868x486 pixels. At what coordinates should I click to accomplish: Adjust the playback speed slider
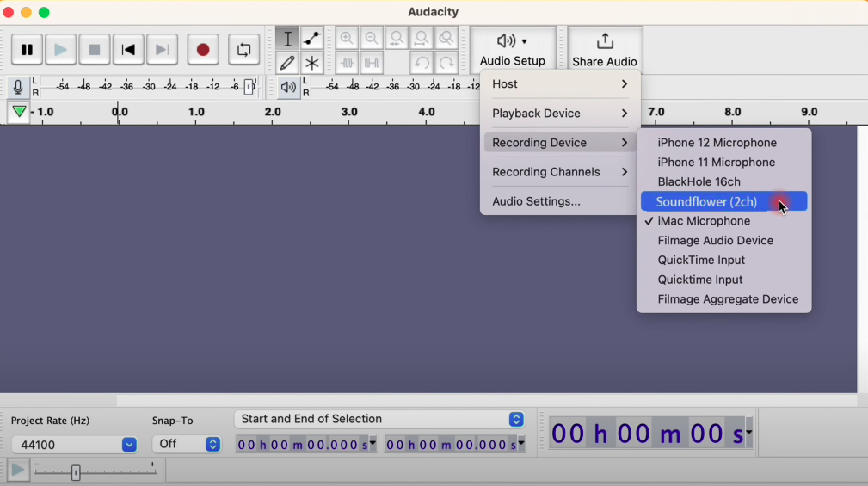click(76, 472)
